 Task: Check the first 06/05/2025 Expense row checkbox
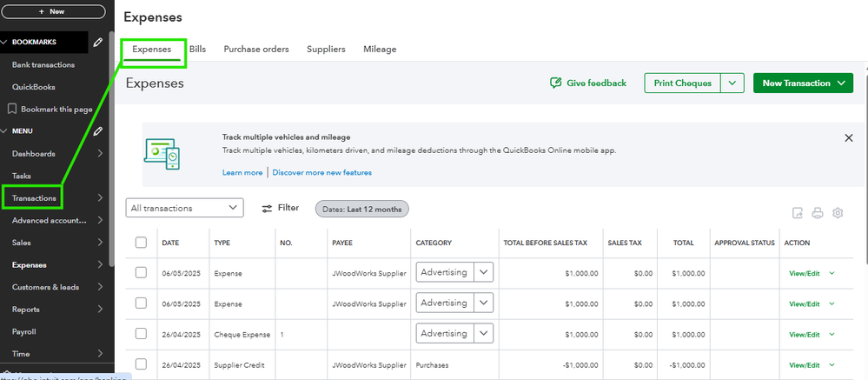coord(142,273)
